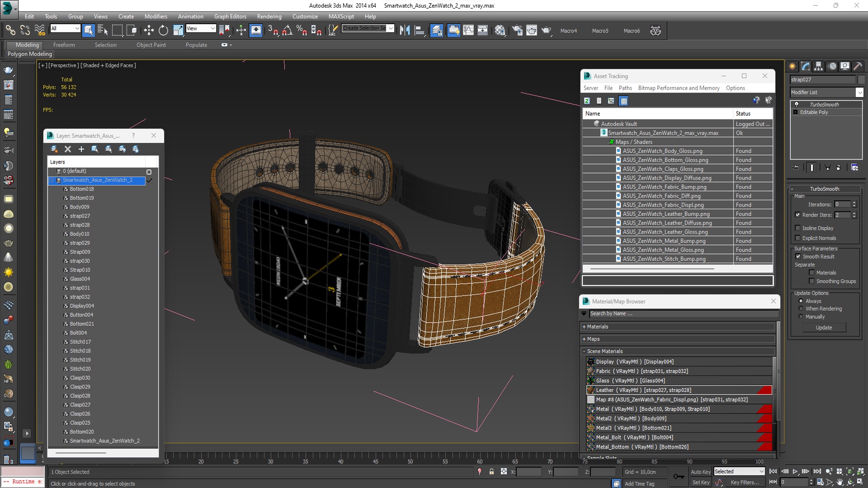This screenshot has width=868, height=488.
Task: Click the Layer dialog horizontal scrollbar
Action: coord(81,452)
